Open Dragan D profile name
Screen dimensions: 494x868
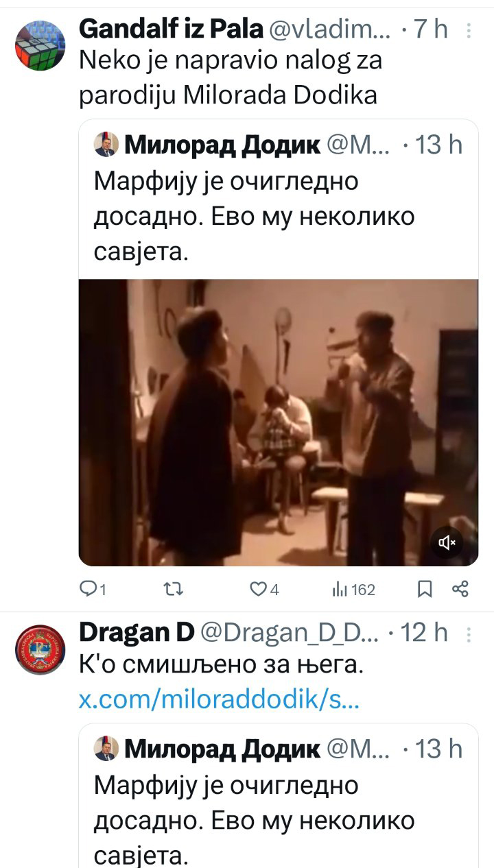[x=137, y=632]
